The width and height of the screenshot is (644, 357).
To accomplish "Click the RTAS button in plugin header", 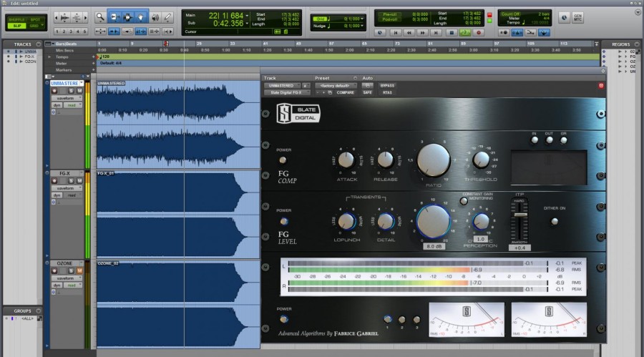I will click(x=387, y=93).
